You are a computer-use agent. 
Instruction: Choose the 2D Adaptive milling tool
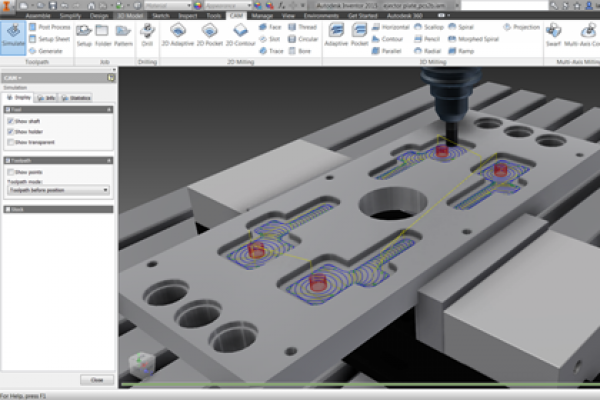(x=178, y=37)
